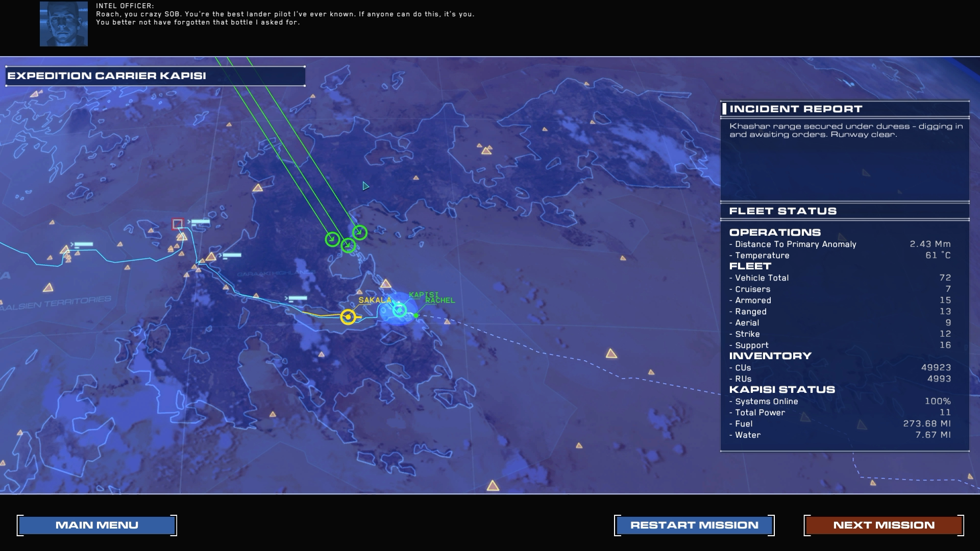This screenshot has width=980, height=551.
Task: Select the Vehicle Total fleet entry
Action: pyautogui.click(x=840, y=278)
